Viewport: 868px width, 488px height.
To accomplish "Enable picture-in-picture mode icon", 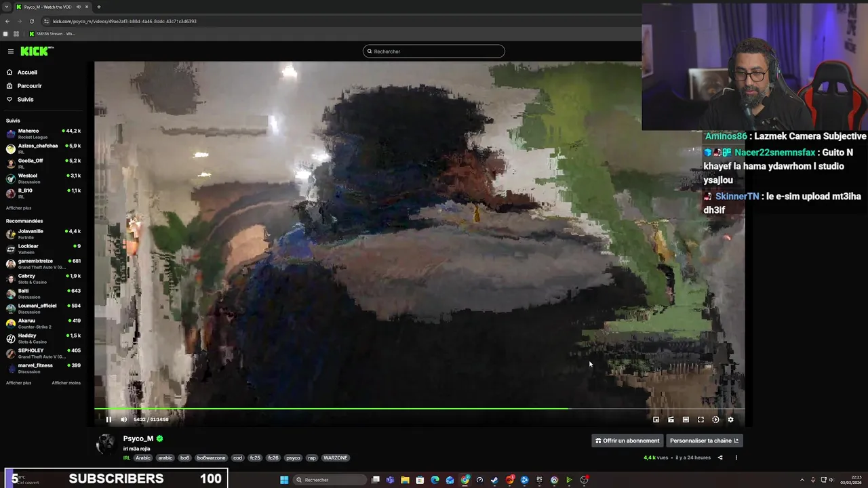I will [x=656, y=420].
